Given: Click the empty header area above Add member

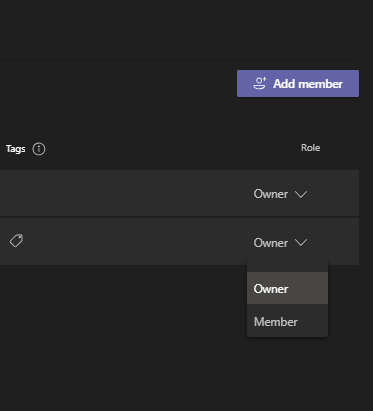Looking at the screenshot, I should (x=180, y=30).
